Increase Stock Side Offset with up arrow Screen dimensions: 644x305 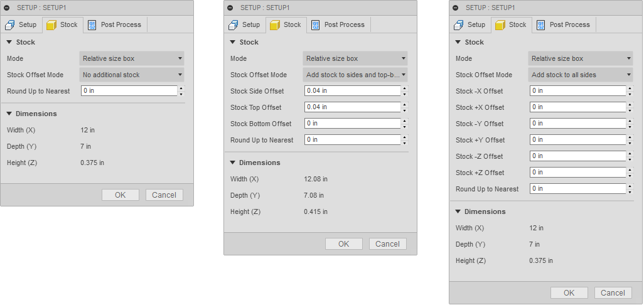(405, 88)
